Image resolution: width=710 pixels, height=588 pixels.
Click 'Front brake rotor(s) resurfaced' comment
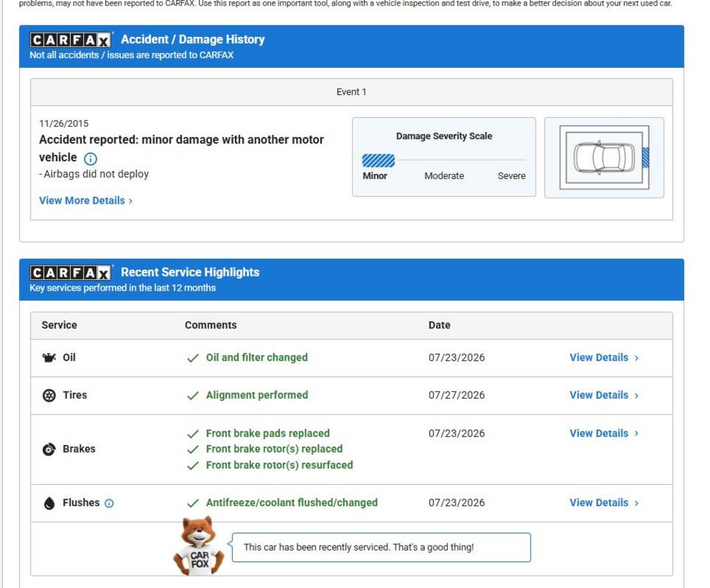tap(279, 465)
